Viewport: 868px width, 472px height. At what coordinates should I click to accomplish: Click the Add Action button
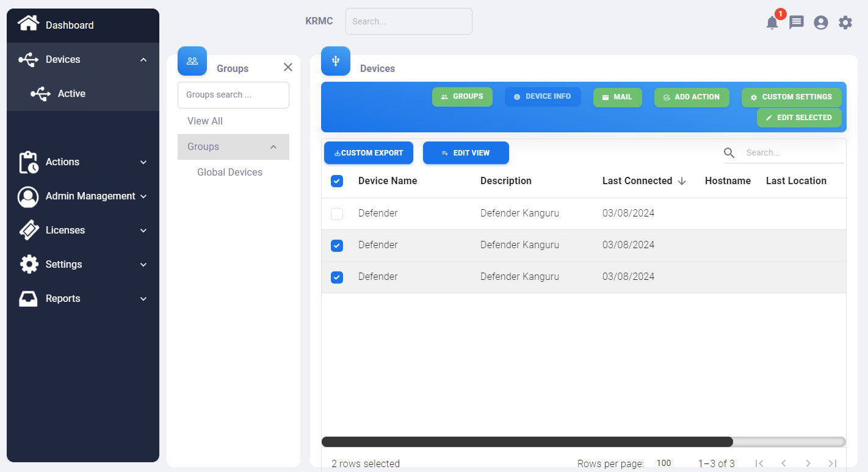(692, 98)
